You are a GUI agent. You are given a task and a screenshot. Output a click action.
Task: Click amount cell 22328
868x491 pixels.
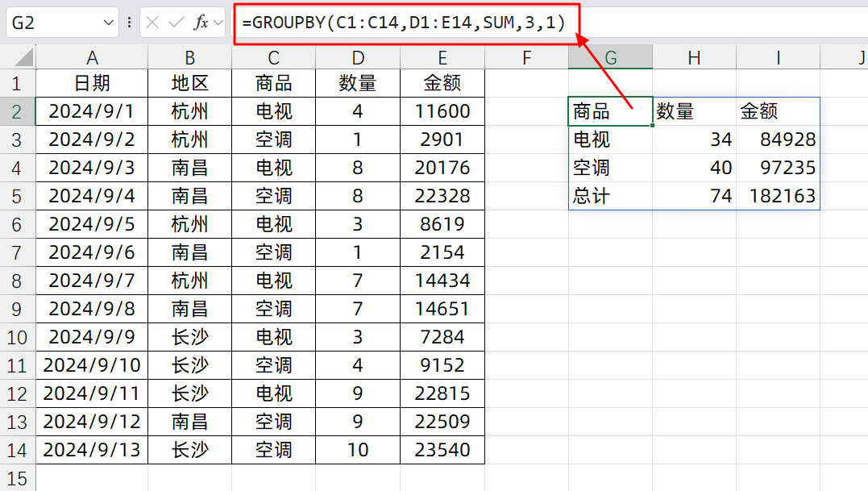(x=442, y=197)
